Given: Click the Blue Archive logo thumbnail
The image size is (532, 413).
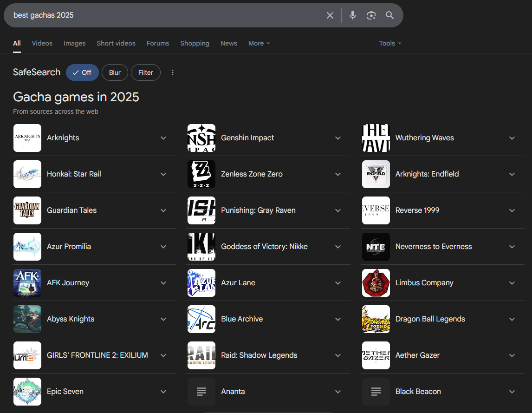Looking at the screenshot, I should 201,319.
